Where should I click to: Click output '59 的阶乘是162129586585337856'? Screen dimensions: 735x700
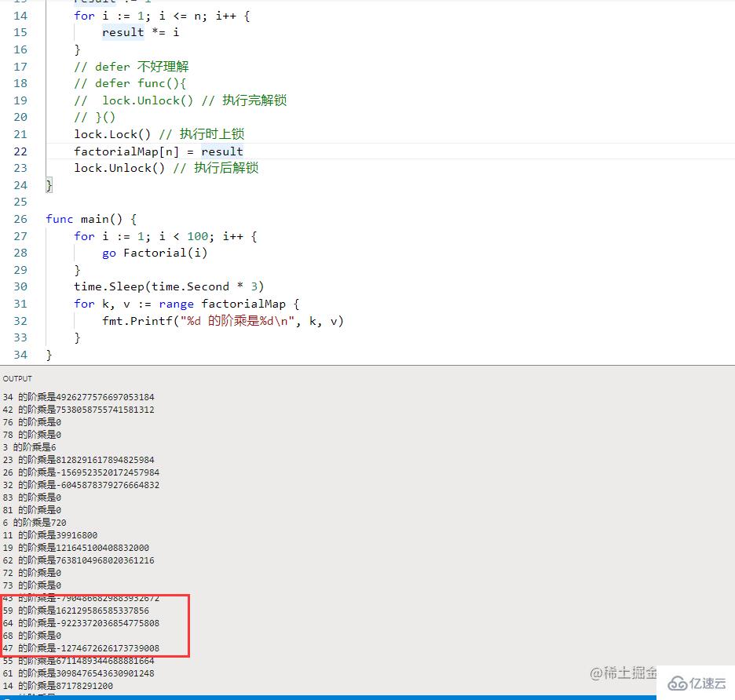[76, 611]
